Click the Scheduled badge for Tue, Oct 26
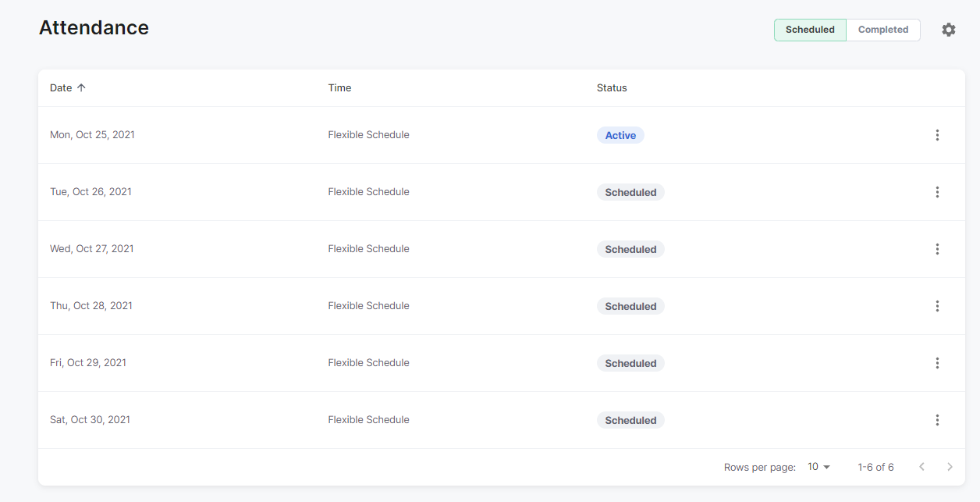 click(x=630, y=192)
